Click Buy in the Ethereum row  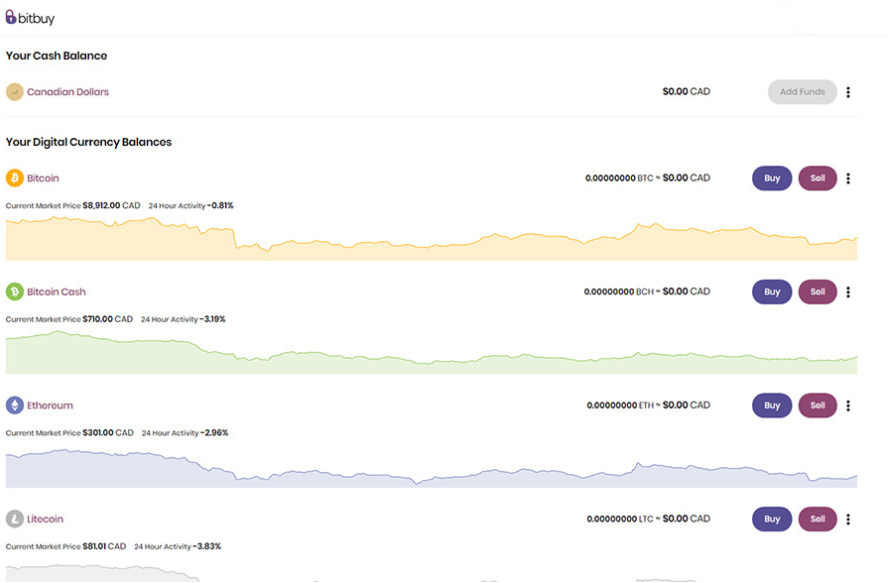772,405
